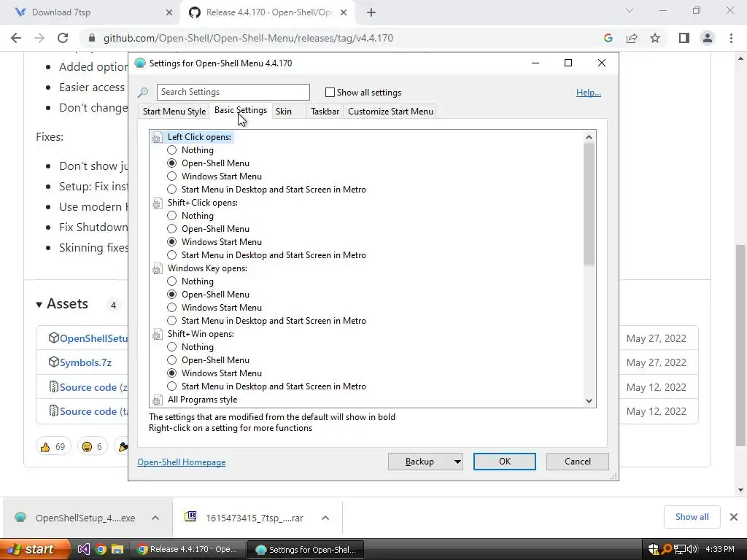Viewport: 747px width, 560px height.
Task: Click the browser page vertical scrollbar
Action: coord(740,345)
